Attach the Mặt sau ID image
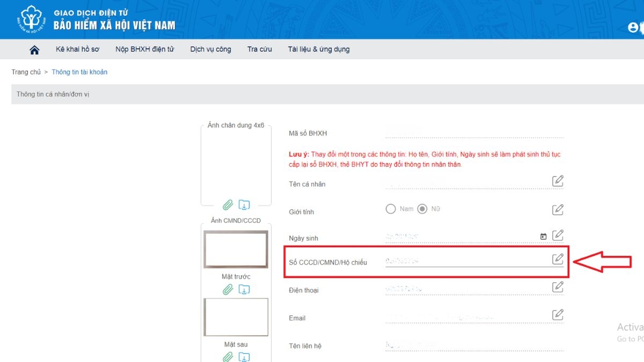 click(x=228, y=357)
